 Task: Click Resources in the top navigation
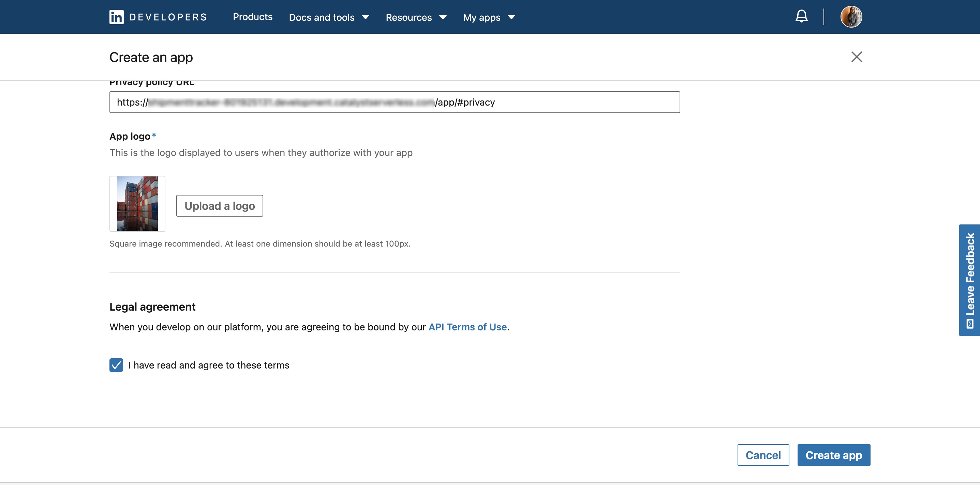[x=408, y=17]
